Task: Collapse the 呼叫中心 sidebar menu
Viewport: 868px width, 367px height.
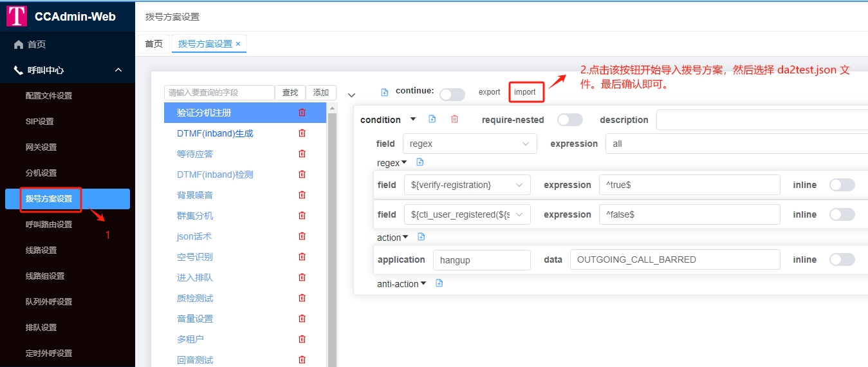Action: point(118,70)
